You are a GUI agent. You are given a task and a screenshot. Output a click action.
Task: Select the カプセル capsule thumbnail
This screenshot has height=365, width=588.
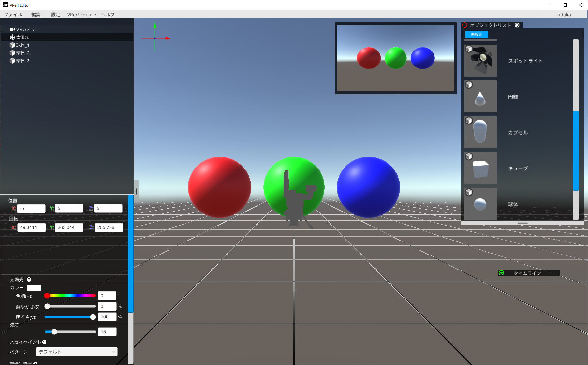(480, 132)
